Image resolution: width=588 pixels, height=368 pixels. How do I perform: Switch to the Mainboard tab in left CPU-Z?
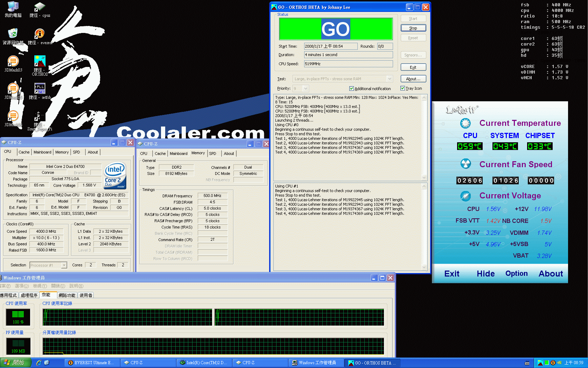click(x=42, y=152)
